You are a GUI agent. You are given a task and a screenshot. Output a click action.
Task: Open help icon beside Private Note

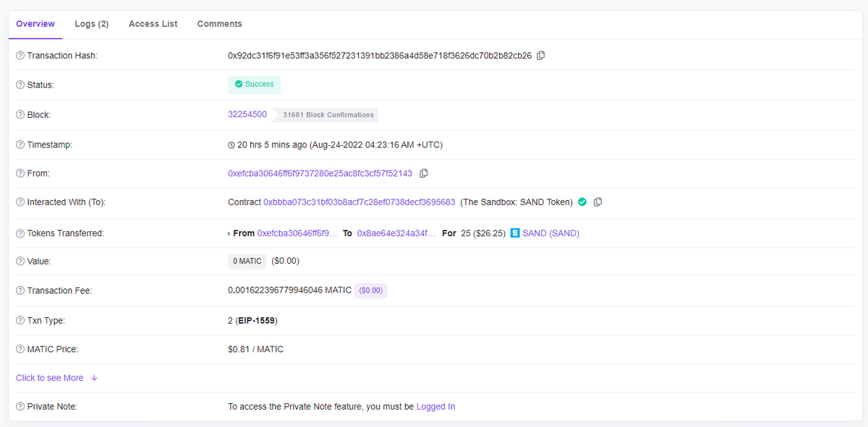[20, 407]
